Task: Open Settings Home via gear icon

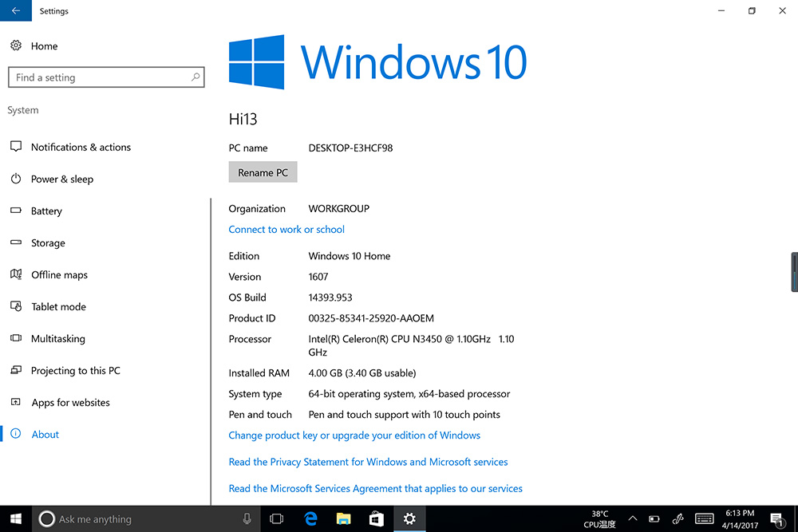Action: click(16, 45)
